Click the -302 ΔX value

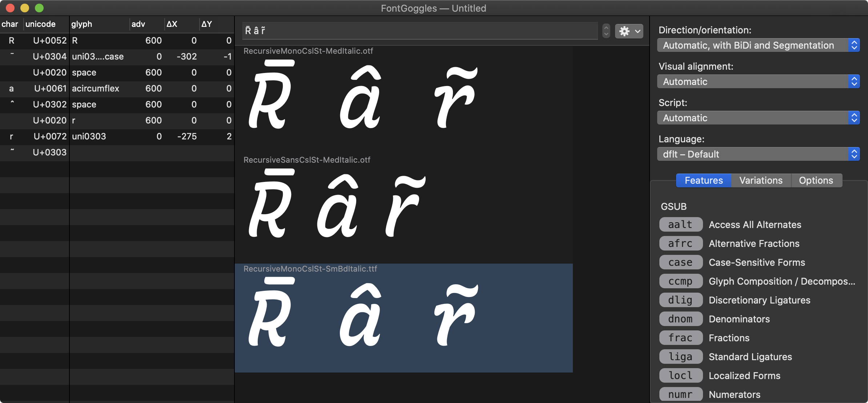(x=186, y=57)
